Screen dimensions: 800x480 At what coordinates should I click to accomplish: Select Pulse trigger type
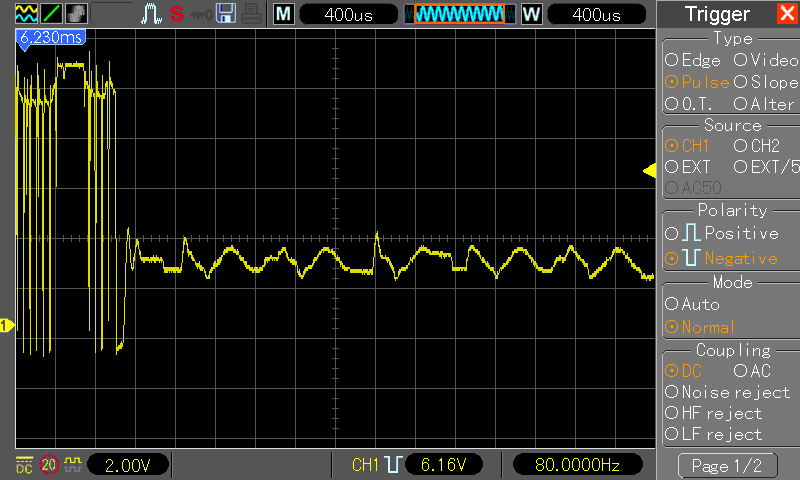[697, 82]
